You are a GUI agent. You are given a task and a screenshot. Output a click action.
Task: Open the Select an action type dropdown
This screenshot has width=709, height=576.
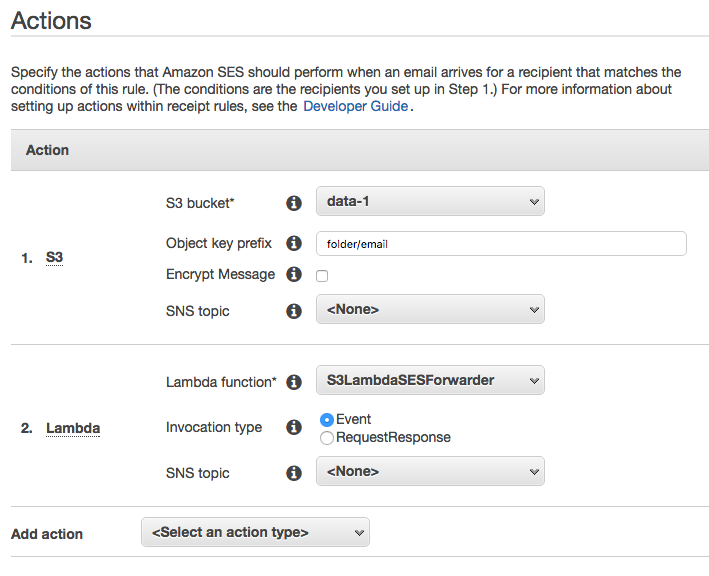click(x=255, y=532)
